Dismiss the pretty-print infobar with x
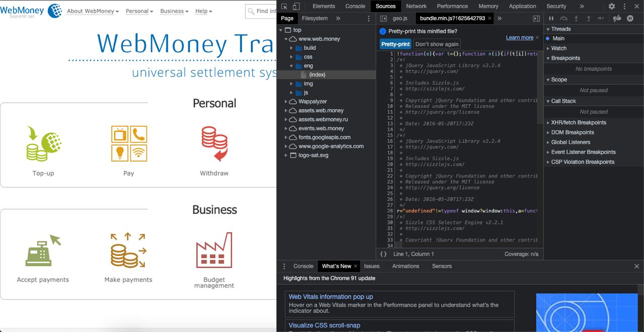 pyautogui.click(x=537, y=38)
